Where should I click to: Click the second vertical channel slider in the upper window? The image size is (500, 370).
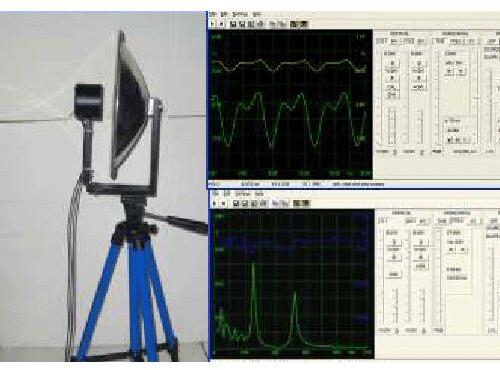pos(421,126)
